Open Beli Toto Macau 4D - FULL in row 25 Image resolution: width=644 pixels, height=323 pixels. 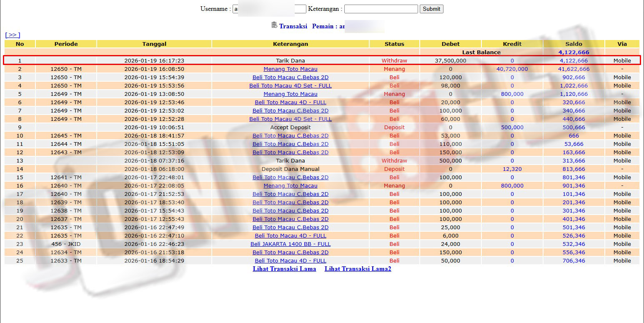pos(290,261)
